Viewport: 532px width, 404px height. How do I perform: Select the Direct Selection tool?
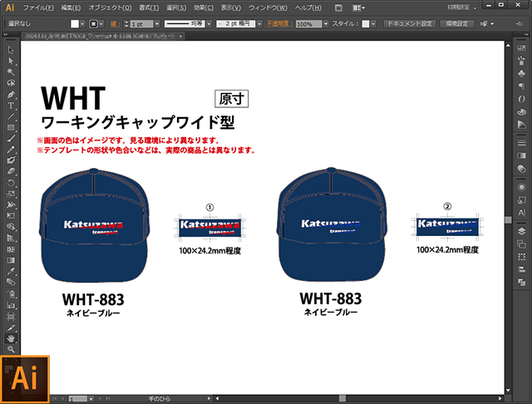11,61
